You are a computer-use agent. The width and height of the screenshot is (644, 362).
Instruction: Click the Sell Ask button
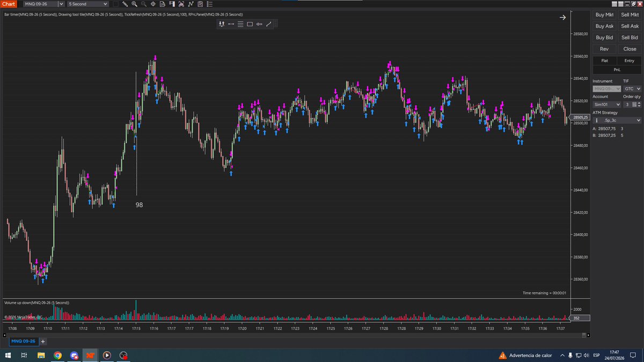630,26
